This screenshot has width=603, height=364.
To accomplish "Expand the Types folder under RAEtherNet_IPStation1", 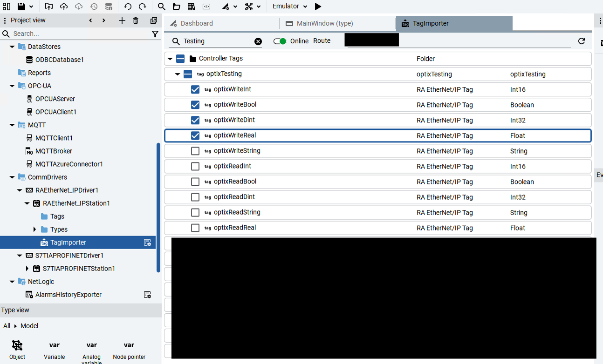I will (x=34, y=229).
